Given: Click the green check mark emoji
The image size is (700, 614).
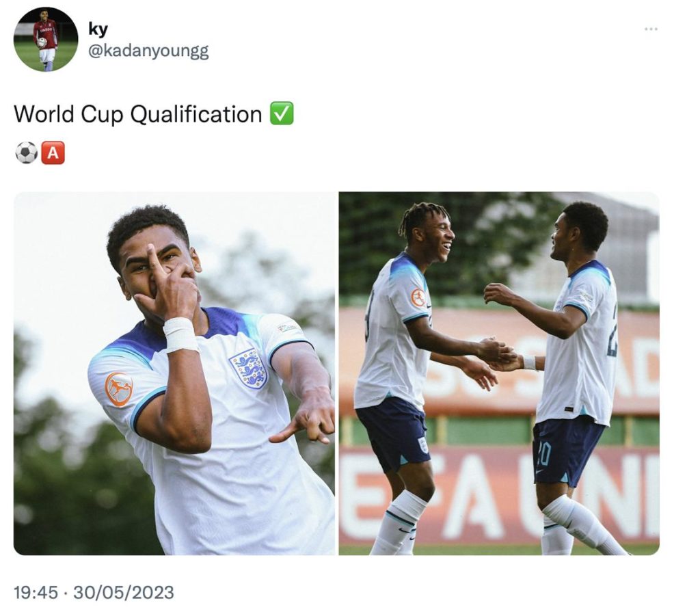Looking at the screenshot, I should (282, 113).
